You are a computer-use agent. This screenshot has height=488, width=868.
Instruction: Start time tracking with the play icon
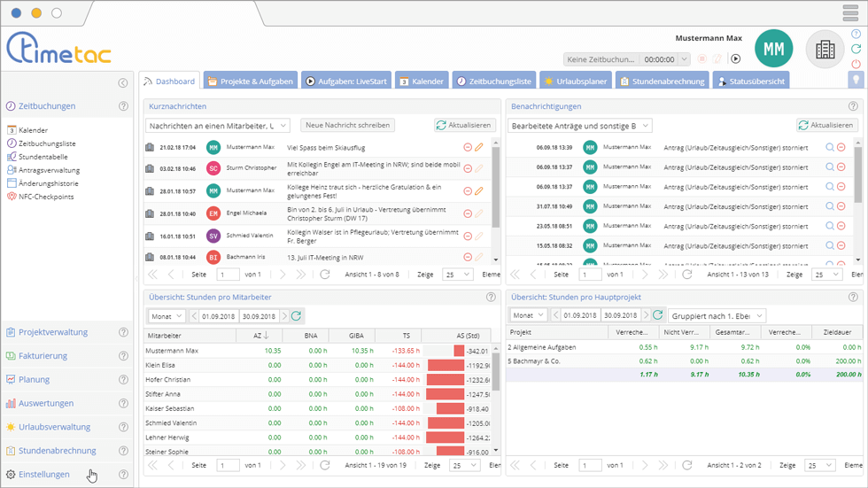coord(735,59)
